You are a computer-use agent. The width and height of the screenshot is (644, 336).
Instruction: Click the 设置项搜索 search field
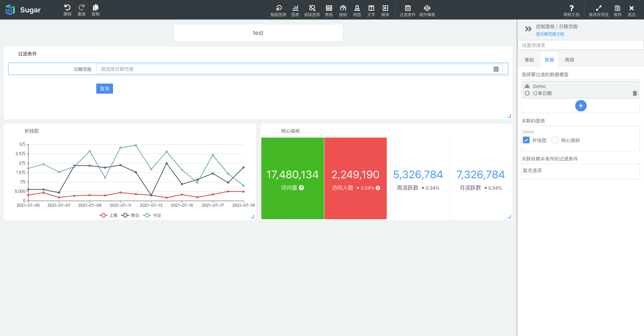coord(580,45)
